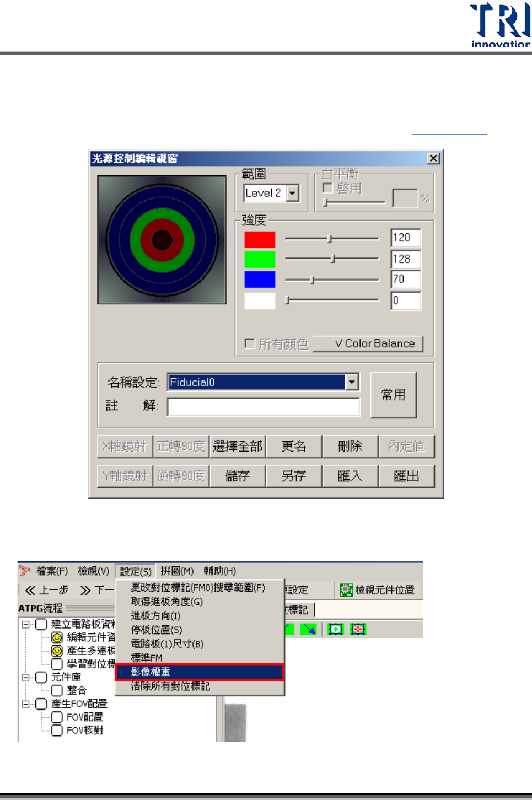Click the green icon with blue diagonal arrow

(309, 629)
